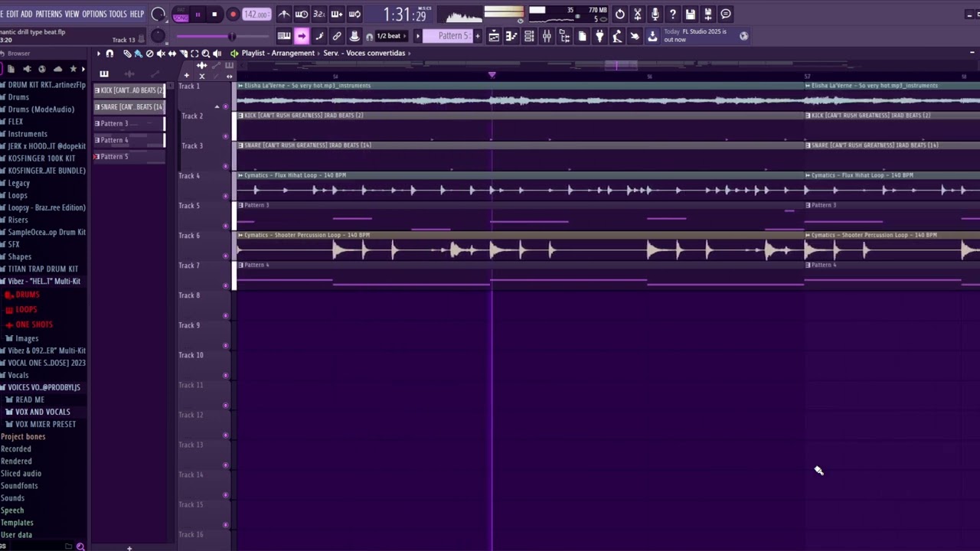Image resolution: width=980 pixels, height=551 pixels.
Task: Expand the ONE SHOTS folder
Action: click(x=33, y=324)
